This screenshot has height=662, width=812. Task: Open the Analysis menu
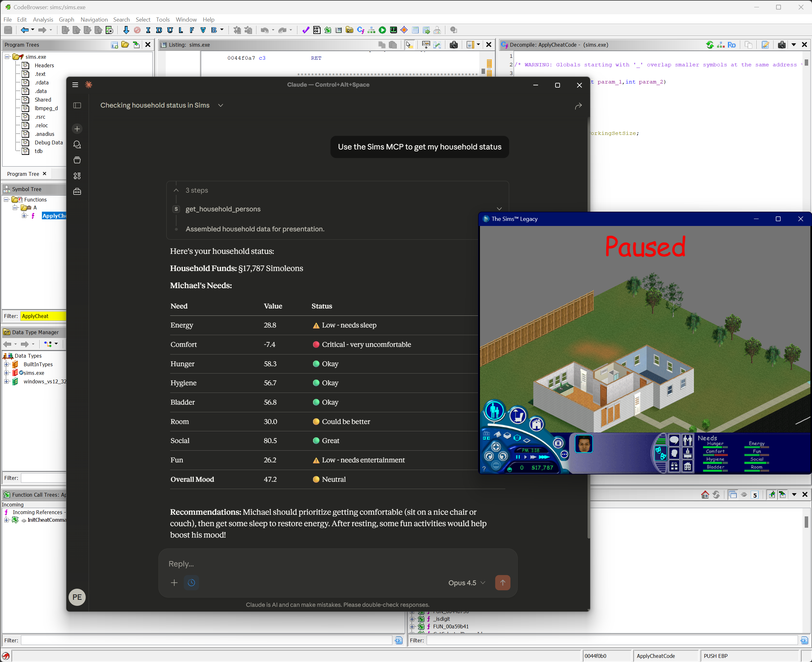coord(43,19)
